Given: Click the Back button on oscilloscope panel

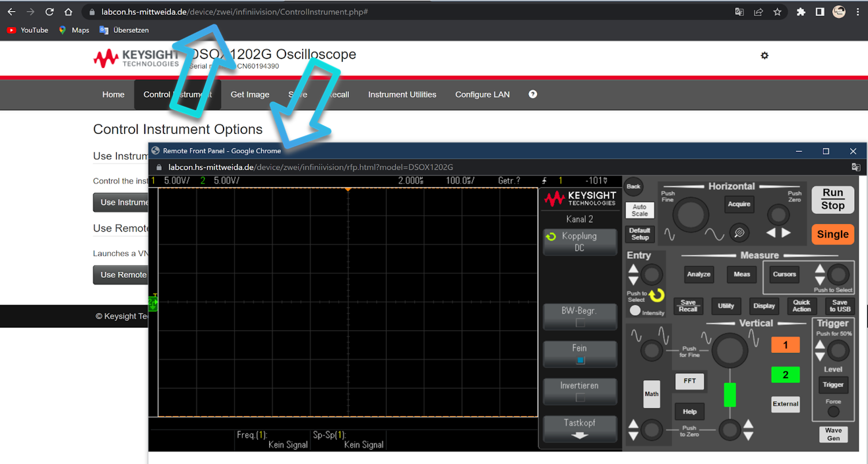Looking at the screenshot, I should pos(634,186).
